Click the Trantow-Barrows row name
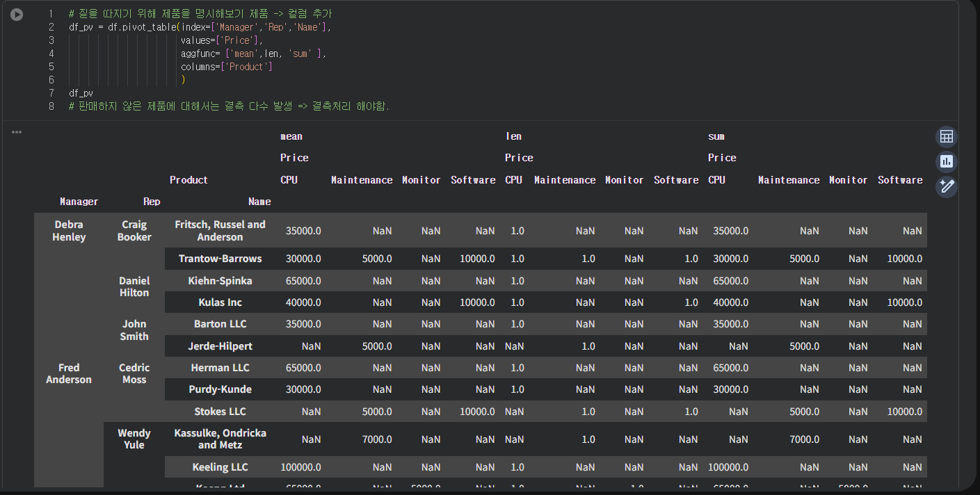 click(x=220, y=259)
